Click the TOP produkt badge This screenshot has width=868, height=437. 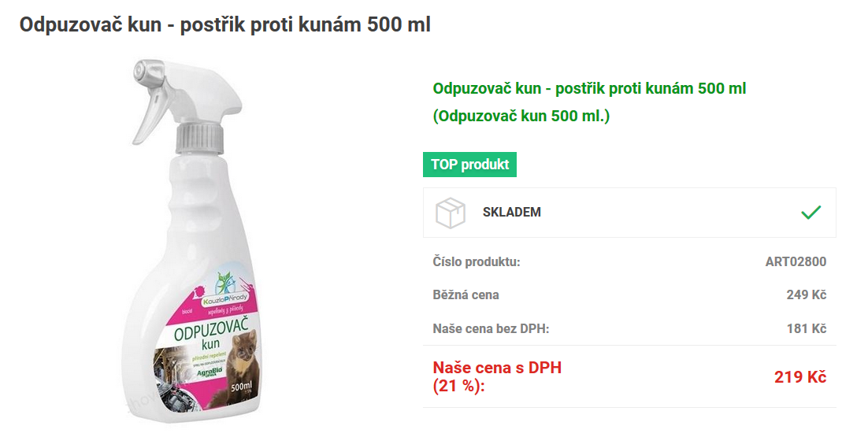coord(469,165)
